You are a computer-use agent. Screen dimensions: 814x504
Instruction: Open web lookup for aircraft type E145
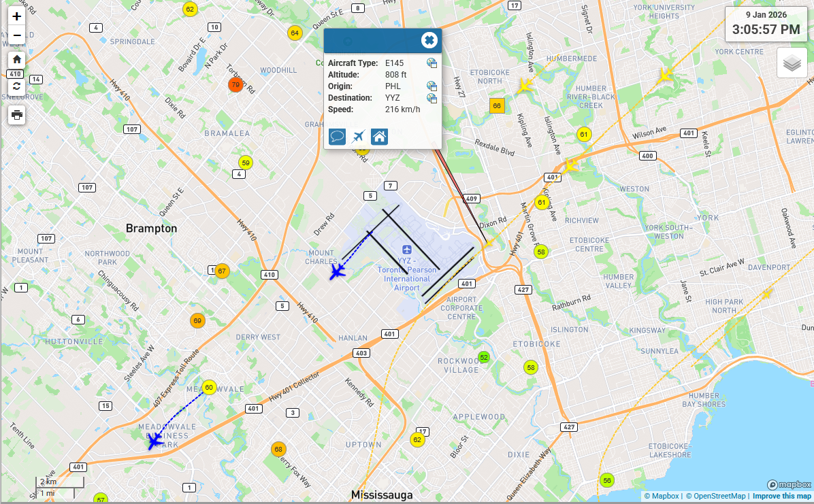(x=432, y=63)
